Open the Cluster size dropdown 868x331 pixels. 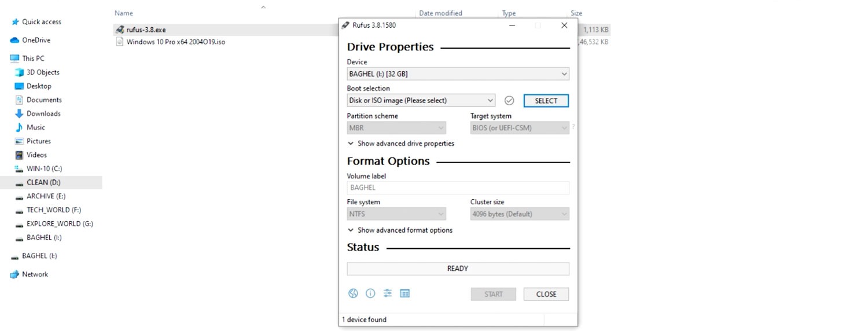click(x=520, y=214)
